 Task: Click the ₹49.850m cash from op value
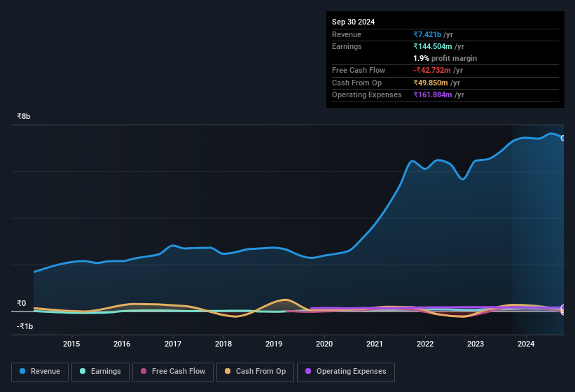pyautogui.click(x=431, y=83)
